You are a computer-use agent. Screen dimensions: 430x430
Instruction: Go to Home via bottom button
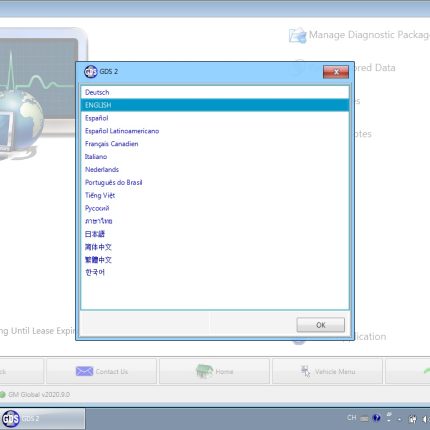click(x=214, y=371)
